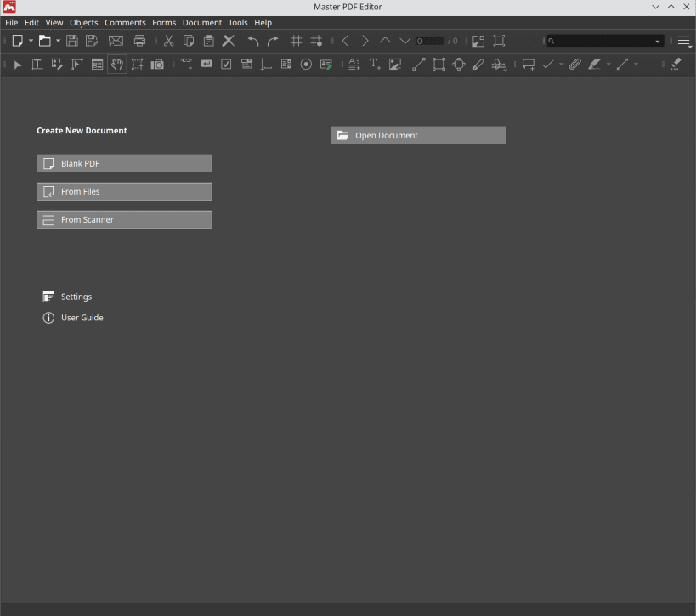Image resolution: width=696 pixels, height=616 pixels.
Task: Select the Hand tool
Action: [x=117, y=65]
